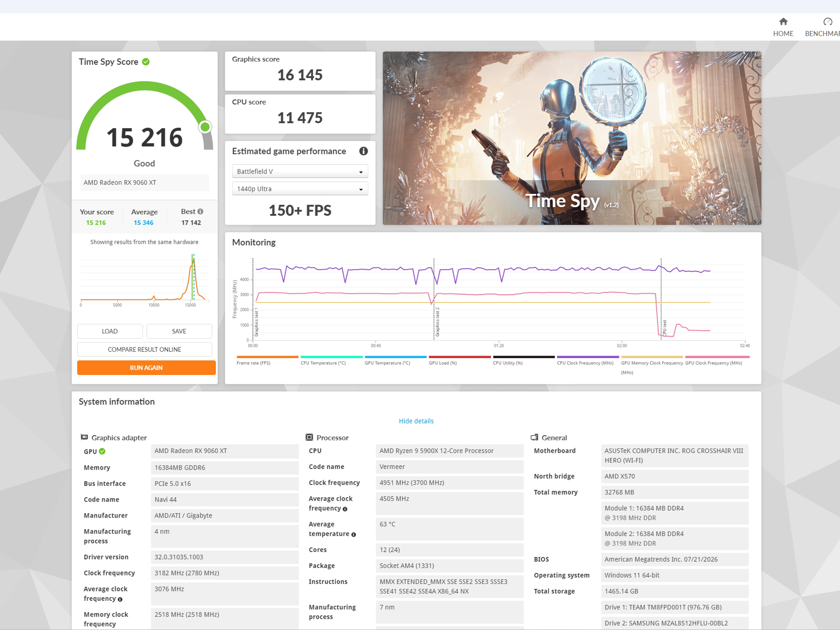Click the Graphics test 2 timeline marker

[x=437, y=322]
